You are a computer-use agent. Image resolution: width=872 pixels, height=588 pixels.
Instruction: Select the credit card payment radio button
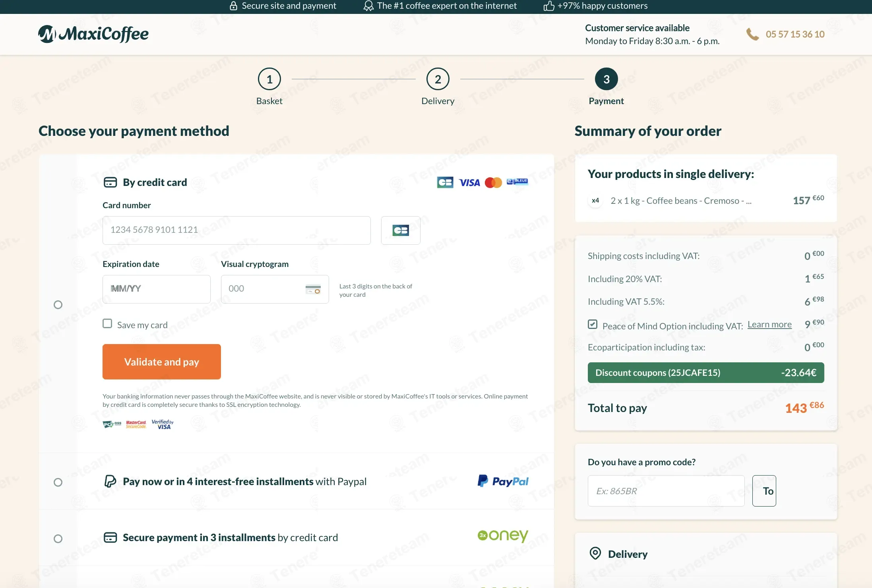pyautogui.click(x=58, y=305)
